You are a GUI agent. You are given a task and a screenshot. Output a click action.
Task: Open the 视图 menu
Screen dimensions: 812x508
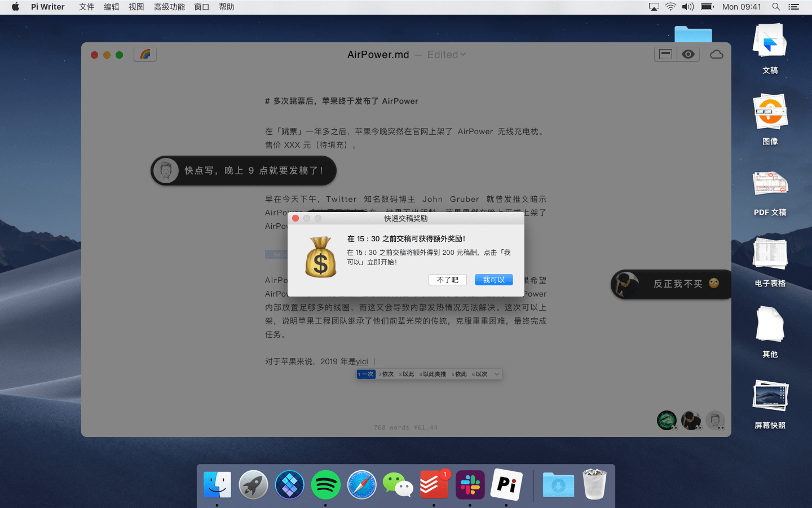136,7
